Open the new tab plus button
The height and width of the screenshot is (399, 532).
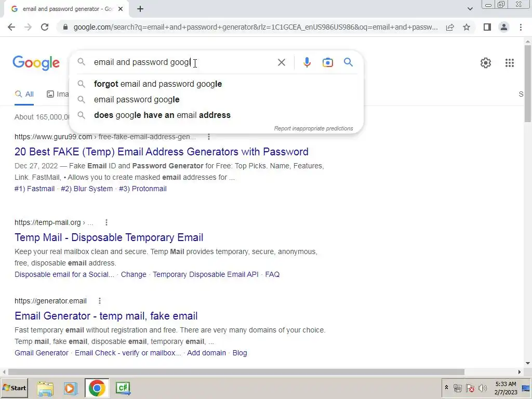tap(140, 9)
